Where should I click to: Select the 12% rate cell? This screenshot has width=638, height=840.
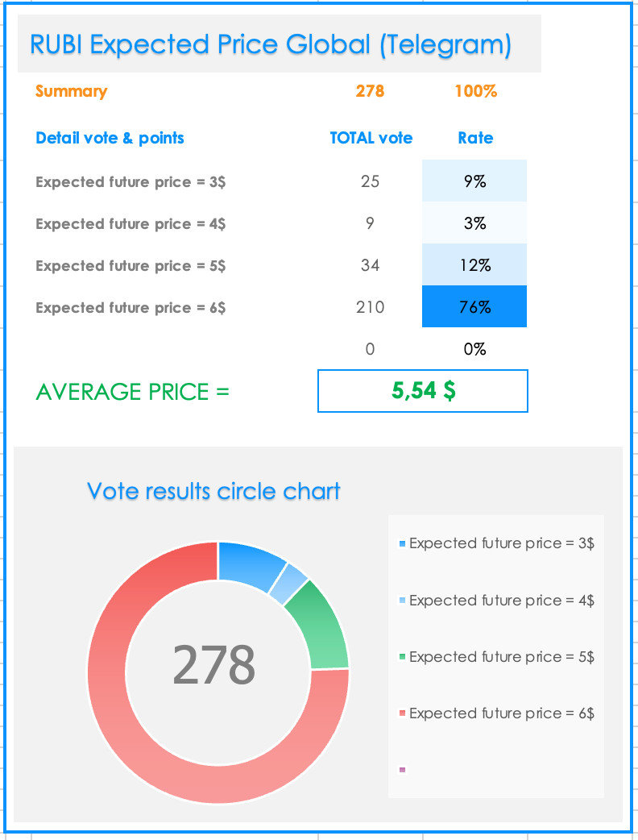tap(474, 264)
